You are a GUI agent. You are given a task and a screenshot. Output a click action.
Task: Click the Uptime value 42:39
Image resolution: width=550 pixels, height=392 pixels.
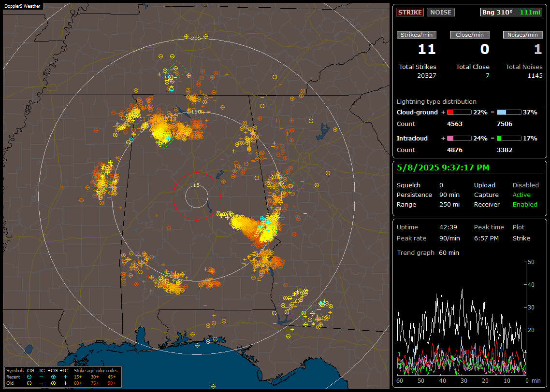(x=449, y=227)
